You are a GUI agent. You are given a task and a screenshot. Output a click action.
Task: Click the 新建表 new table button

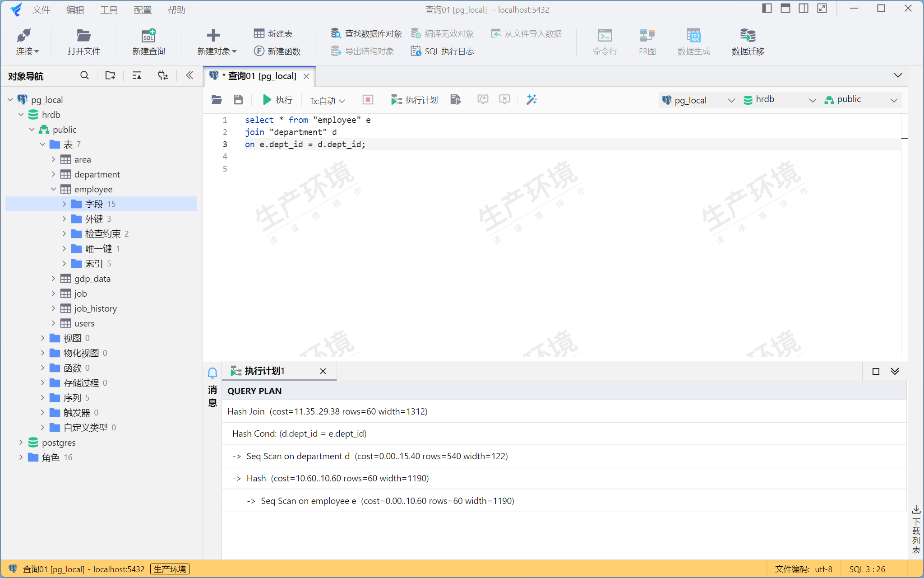[273, 33]
